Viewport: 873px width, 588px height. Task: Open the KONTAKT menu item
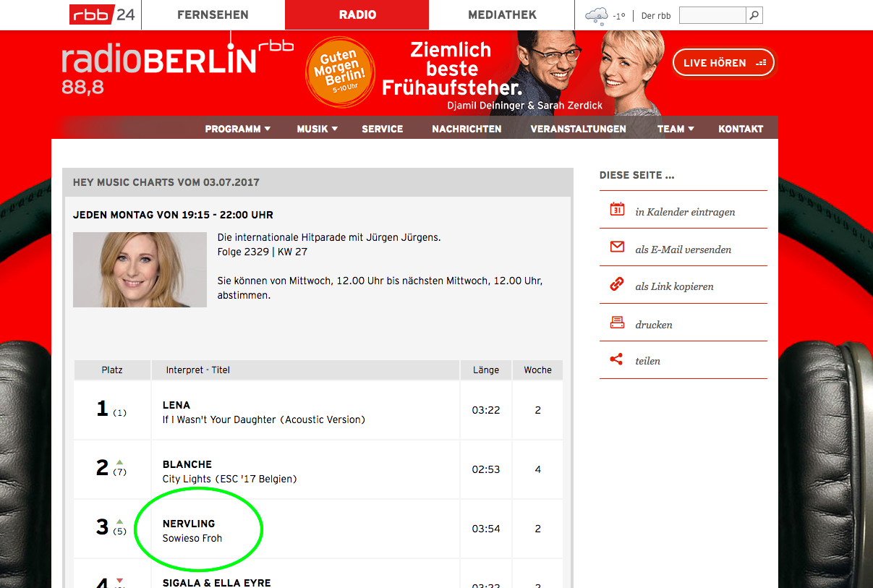pos(741,129)
